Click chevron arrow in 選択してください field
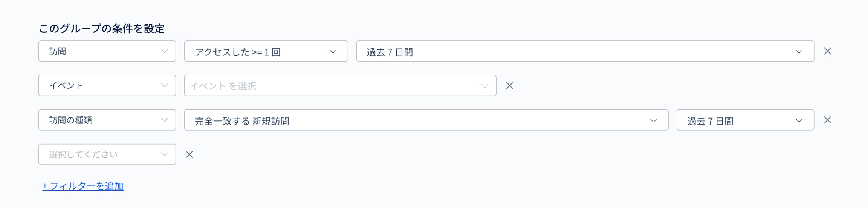The height and width of the screenshot is (208, 868). (164, 154)
